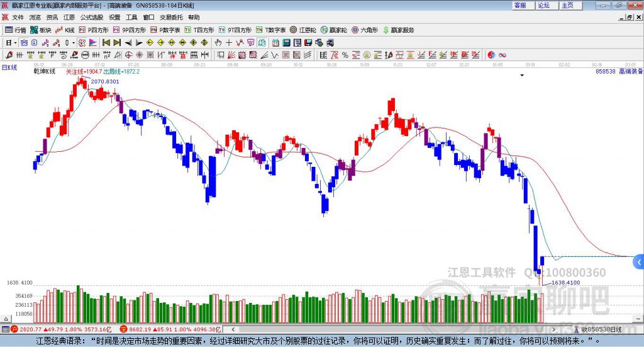Open the 9P四方形 tool
Screen dimensions: 644x347
[130, 30]
